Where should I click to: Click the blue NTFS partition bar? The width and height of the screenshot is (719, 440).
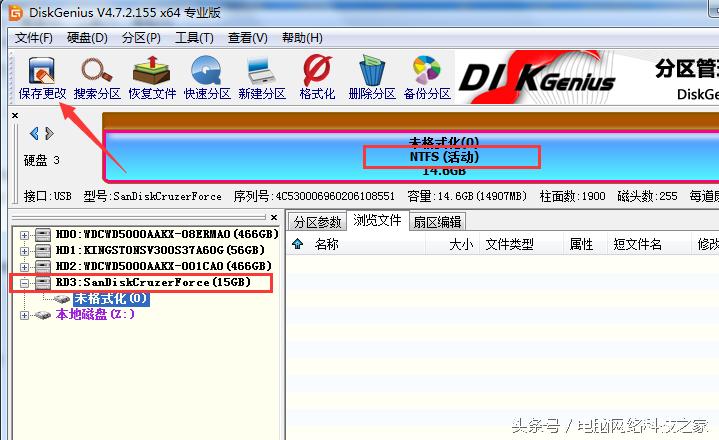(x=411, y=156)
